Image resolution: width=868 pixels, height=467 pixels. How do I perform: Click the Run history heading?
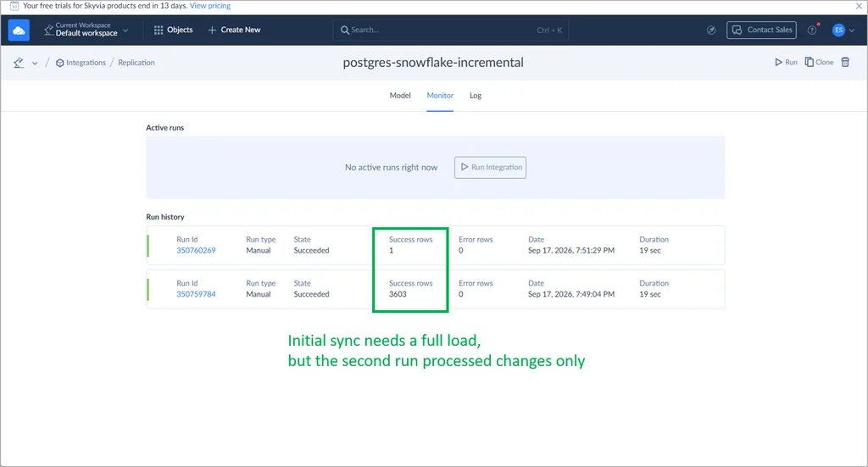(165, 217)
